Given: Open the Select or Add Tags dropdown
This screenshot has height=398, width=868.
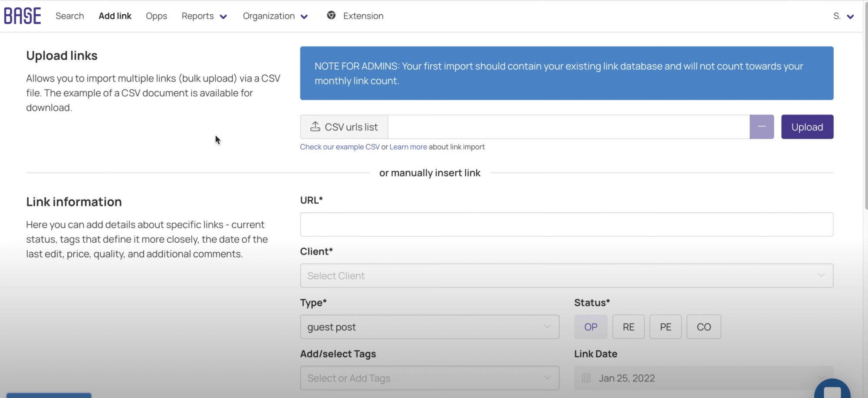Looking at the screenshot, I should (429, 378).
